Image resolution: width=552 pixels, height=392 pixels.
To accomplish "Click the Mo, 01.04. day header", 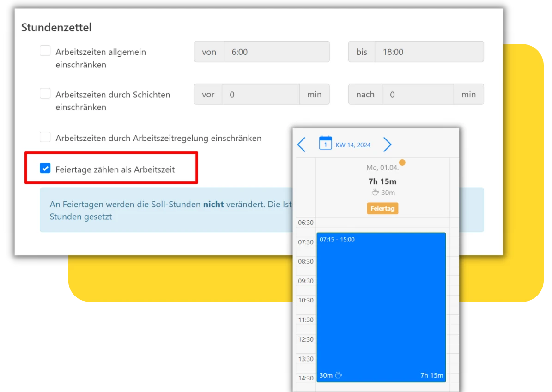I will [382, 168].
